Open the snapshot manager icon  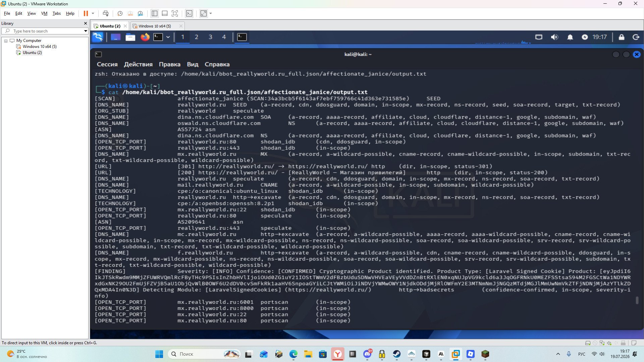(x=140, y=13)
